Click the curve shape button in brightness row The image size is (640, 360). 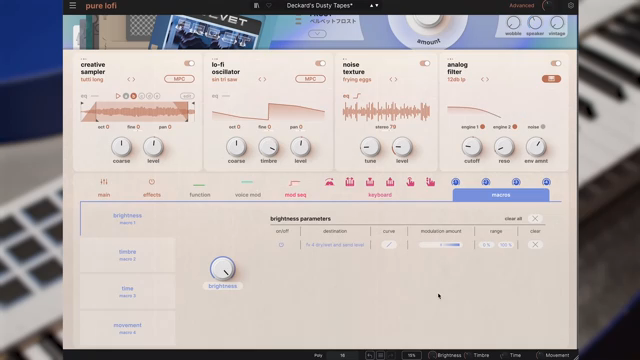point(389,245)
